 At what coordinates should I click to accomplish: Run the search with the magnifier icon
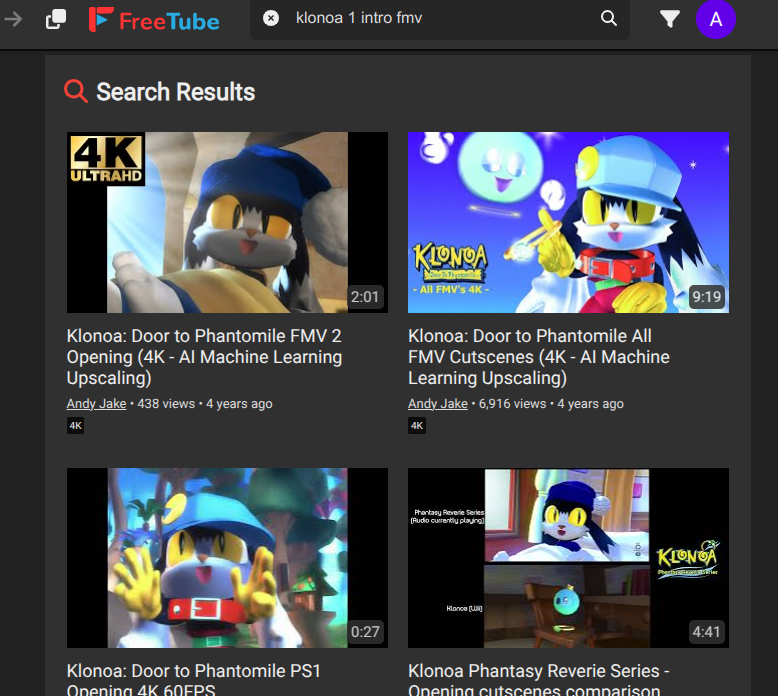(x=609, y=18)
